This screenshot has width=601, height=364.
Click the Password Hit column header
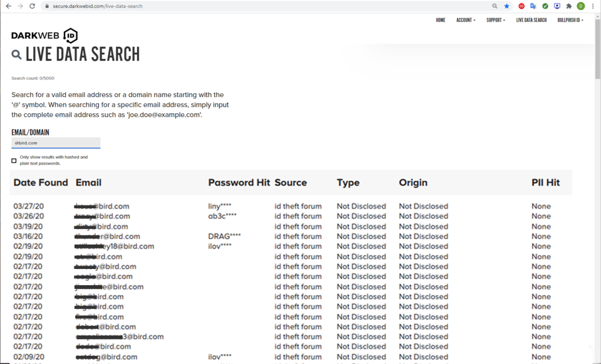239,183
